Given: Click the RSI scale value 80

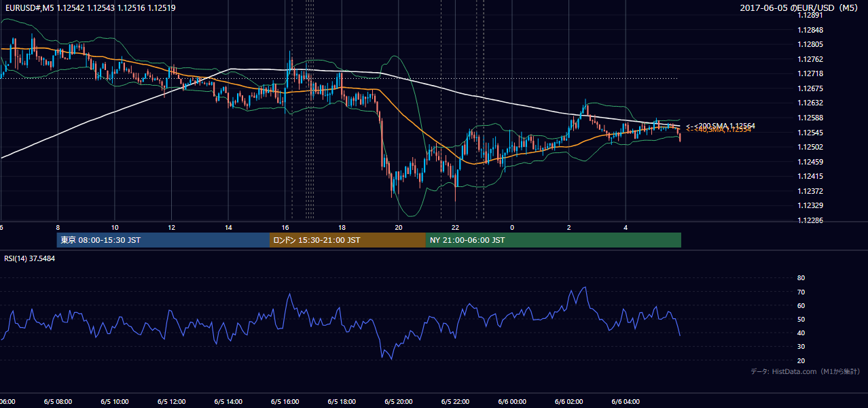Looking at the screenshot, I should click(x=801, y=278).
